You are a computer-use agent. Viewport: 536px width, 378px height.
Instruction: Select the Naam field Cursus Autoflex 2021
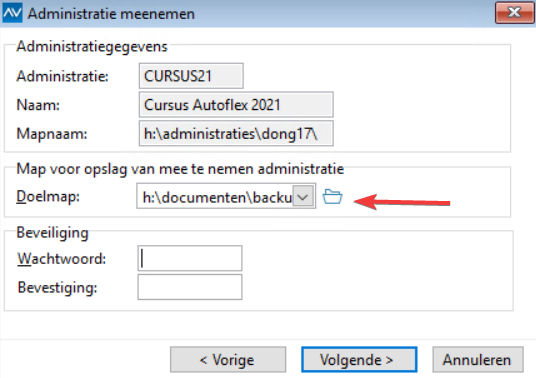pos(236,104)
